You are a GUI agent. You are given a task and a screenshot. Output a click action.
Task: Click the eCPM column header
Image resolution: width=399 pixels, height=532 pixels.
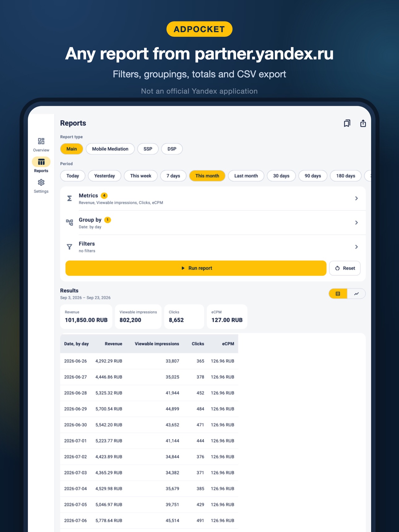coord(228,344)
